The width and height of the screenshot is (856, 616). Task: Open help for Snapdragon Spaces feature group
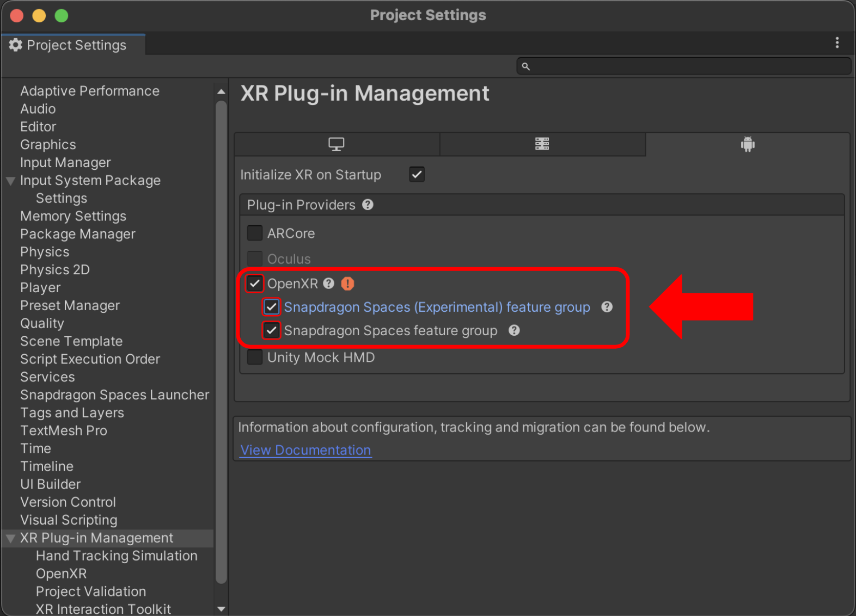point(514,330)
